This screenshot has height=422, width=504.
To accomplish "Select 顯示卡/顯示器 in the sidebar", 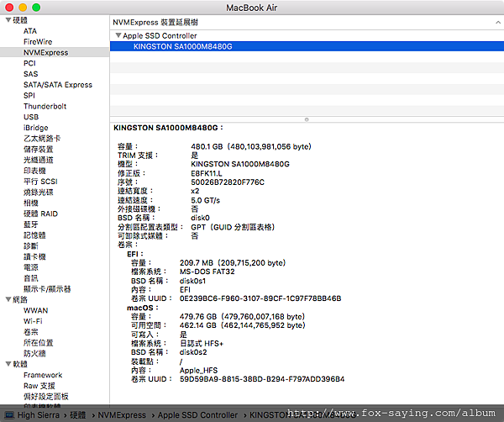I will coord(47,289).
